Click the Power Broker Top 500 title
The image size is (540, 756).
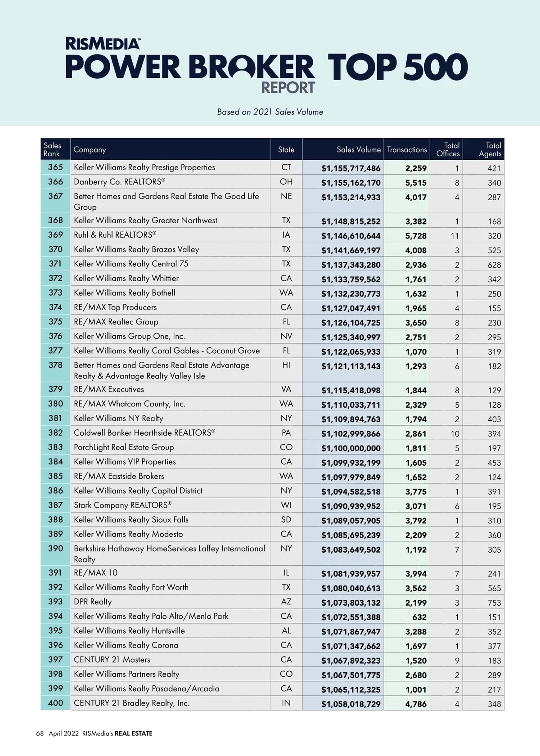click(x=266, y=67)
